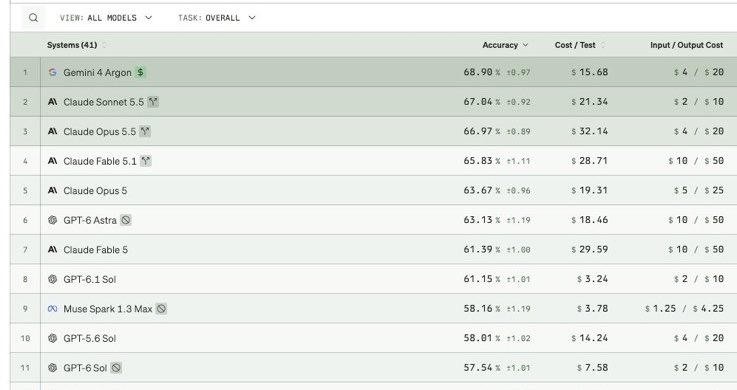Viewport: 737px width, 390px height.
Task: Select the Claude Fable 5.1 model name
Action: 100,161
